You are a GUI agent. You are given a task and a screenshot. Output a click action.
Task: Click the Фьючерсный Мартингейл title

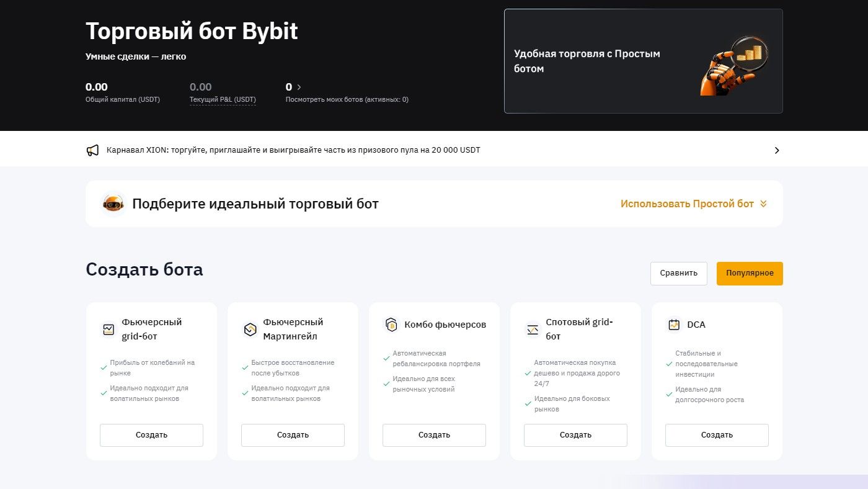(x=293, y=330)
